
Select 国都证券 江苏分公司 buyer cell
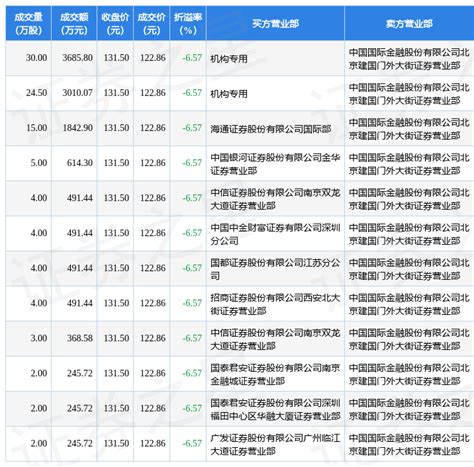275,269
